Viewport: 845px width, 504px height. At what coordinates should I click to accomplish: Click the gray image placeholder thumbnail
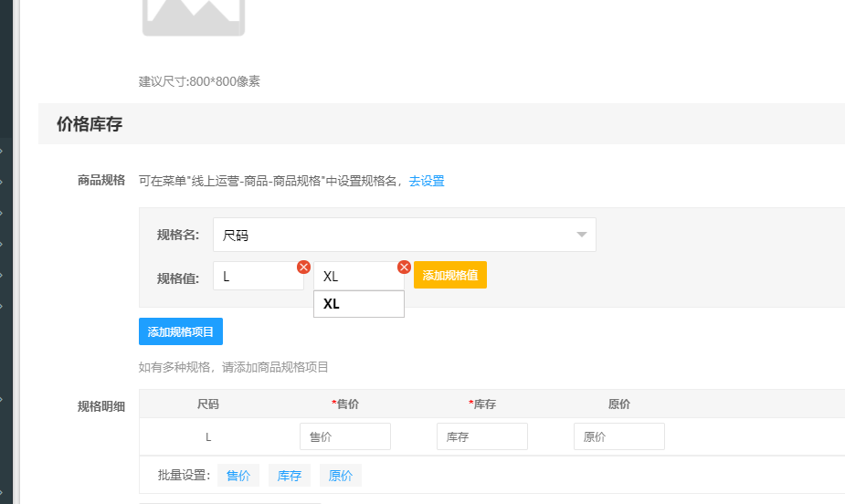coord(194,16)
